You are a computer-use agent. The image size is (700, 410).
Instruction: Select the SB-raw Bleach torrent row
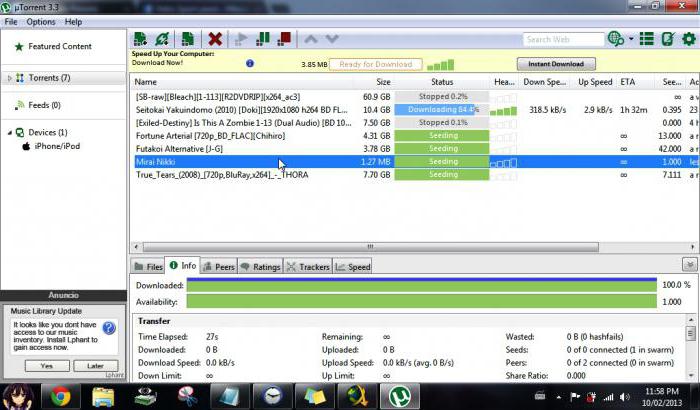coord(415,97)
